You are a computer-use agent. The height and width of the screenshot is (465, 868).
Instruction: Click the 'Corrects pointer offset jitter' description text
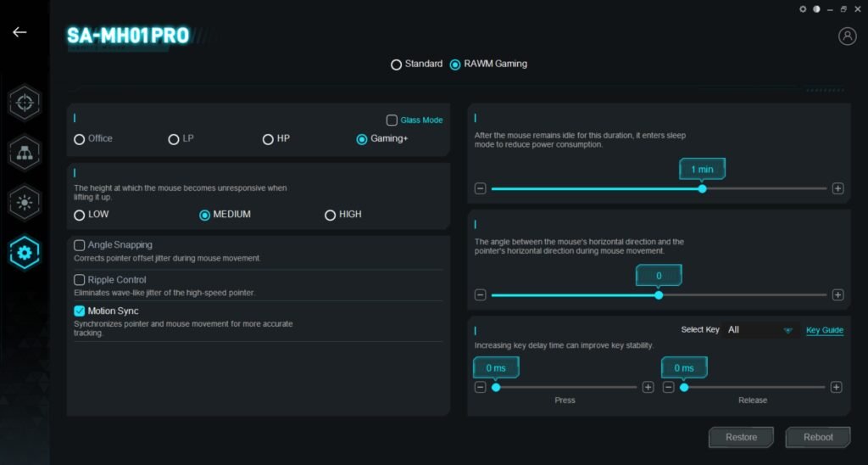tap(167, 258)
